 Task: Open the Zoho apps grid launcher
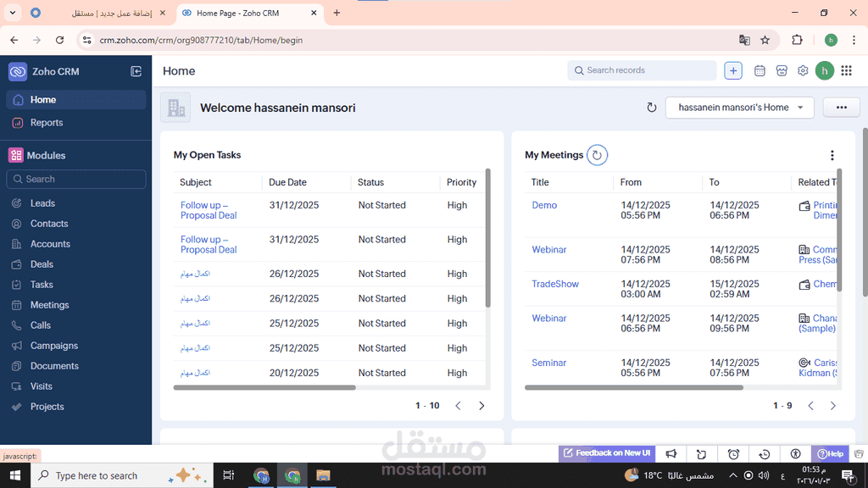click(x=846, y=71)
